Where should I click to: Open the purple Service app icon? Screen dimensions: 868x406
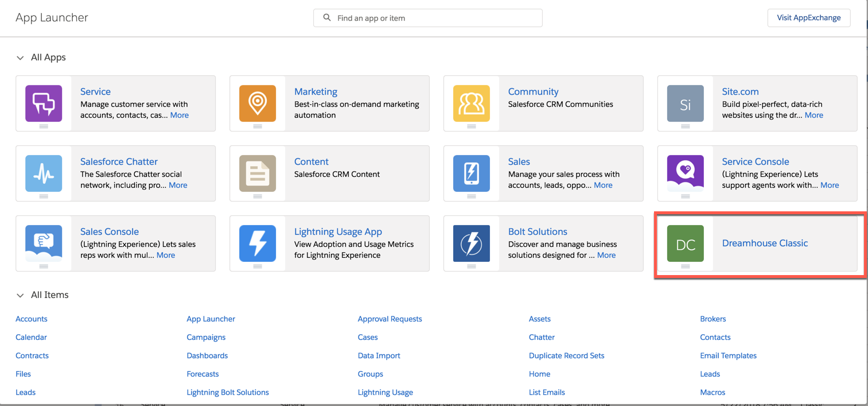[x=44, y=103]
